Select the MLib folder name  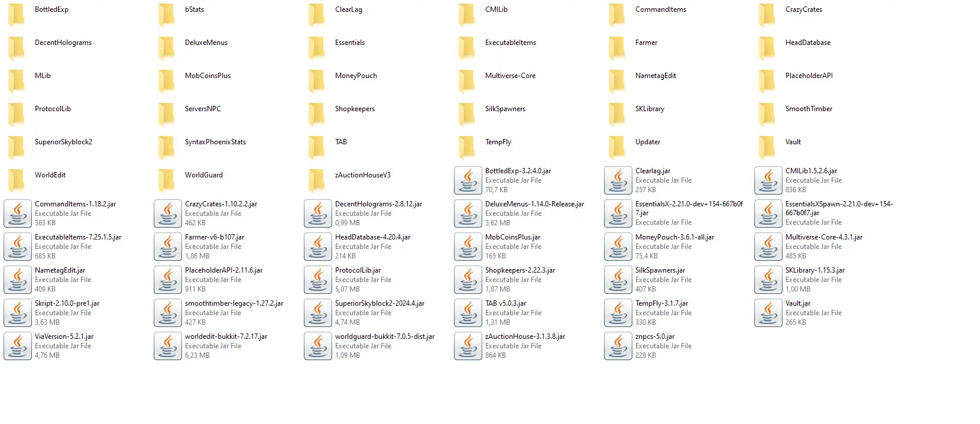coord(43,76)
